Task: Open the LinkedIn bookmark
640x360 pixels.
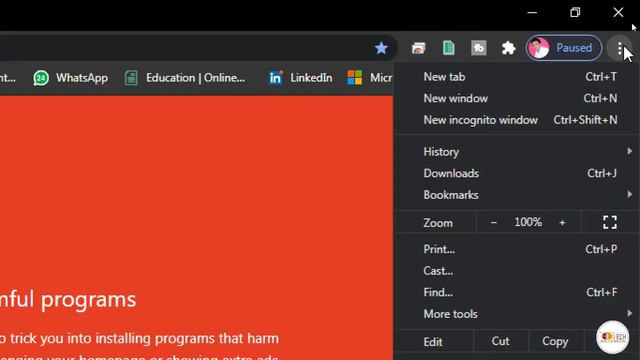Action: point(300,78)
